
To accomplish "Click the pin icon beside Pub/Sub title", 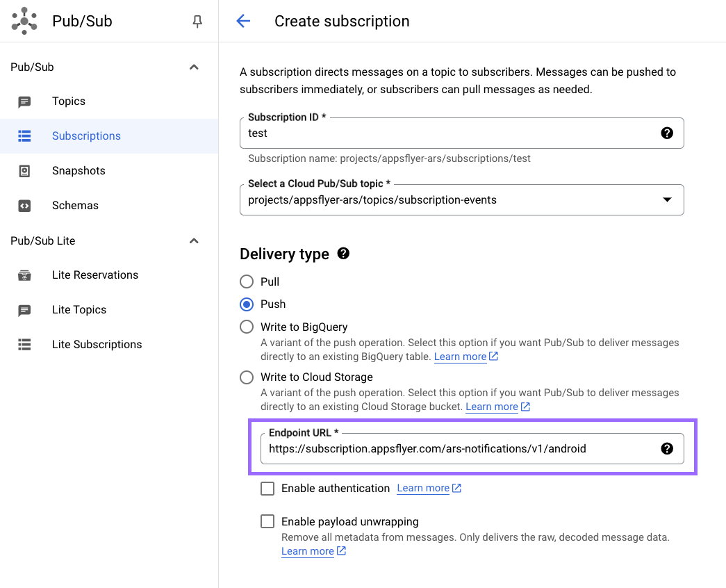I will pyautogui.click(x=197, y=22).
